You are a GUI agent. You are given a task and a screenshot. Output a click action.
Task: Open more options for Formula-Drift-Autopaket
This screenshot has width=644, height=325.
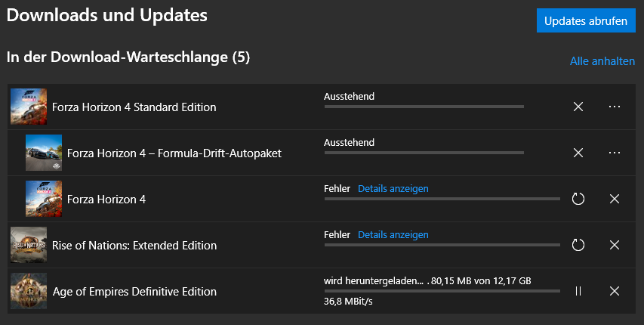tap(614, 153)
